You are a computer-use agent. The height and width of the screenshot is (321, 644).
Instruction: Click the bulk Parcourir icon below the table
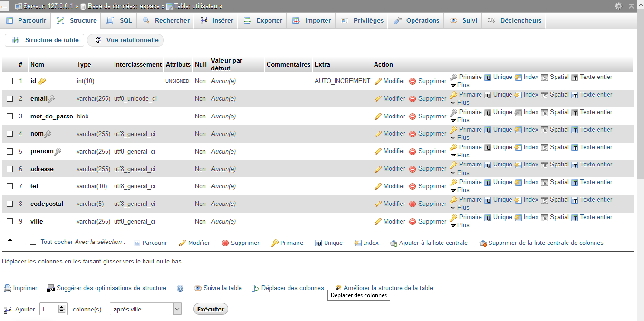137,243
